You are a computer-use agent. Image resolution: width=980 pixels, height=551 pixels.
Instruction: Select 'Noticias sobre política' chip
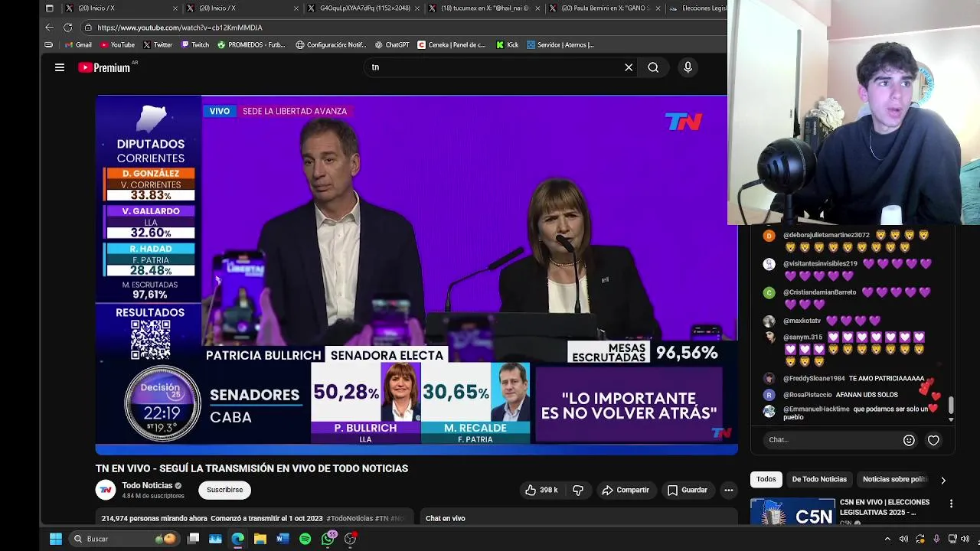(x=894, y=480)
